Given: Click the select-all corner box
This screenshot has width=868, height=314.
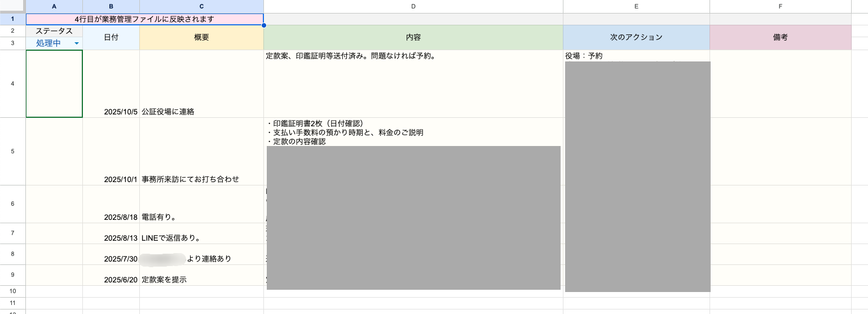Looking at the screenshot, I should 12,6.
